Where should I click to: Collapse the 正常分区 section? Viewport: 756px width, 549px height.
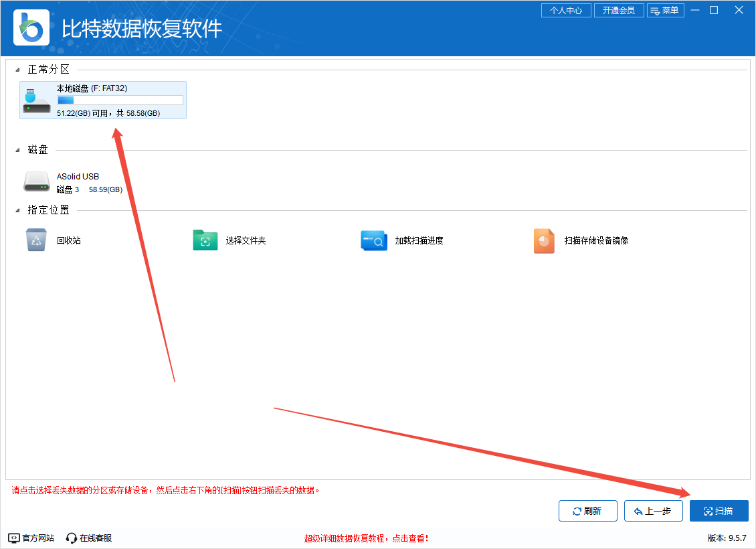(x=18, y=70)
